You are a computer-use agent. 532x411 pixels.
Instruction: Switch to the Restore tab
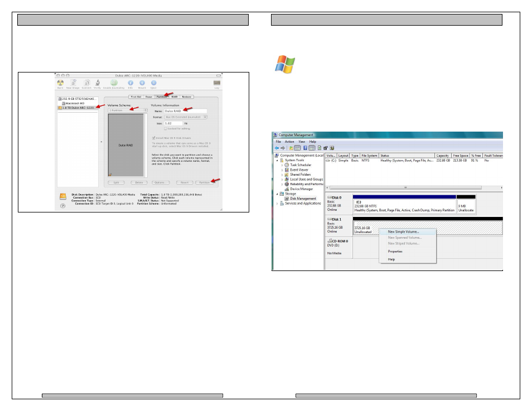coord(187,96)
